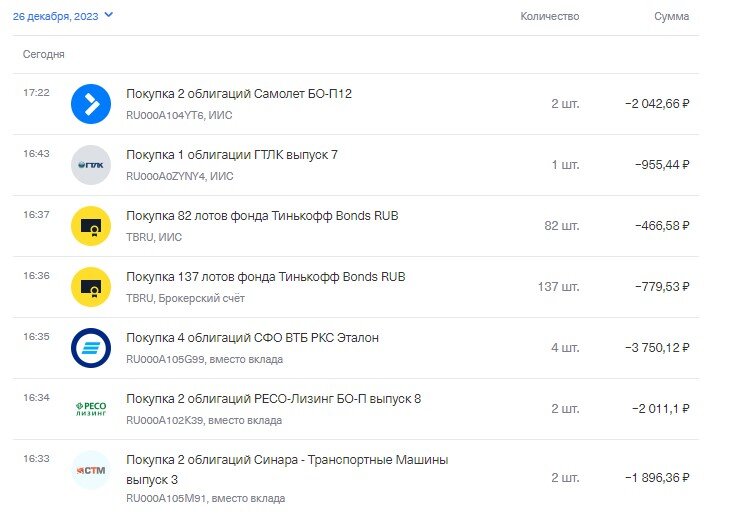Open Покупка 1 облигации ГТЛК выпуск 7
The width and height of the screenshot is (743, 516).
click(232, 155)
